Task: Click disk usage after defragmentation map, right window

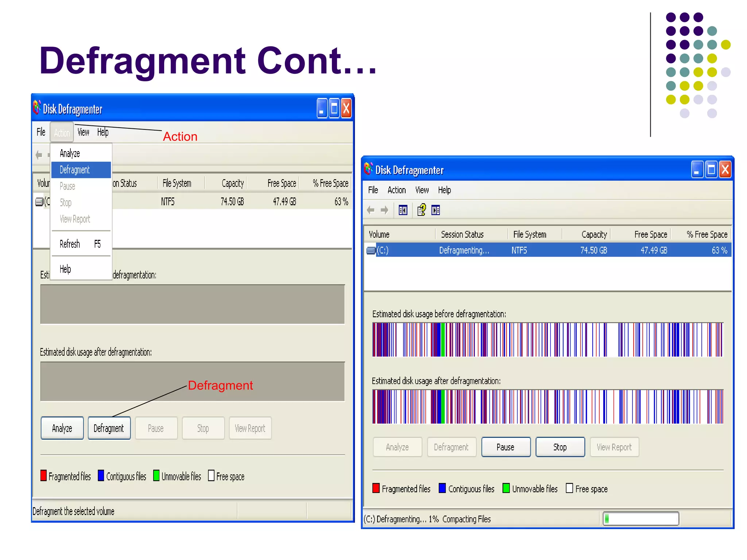Action: (547, 407)
